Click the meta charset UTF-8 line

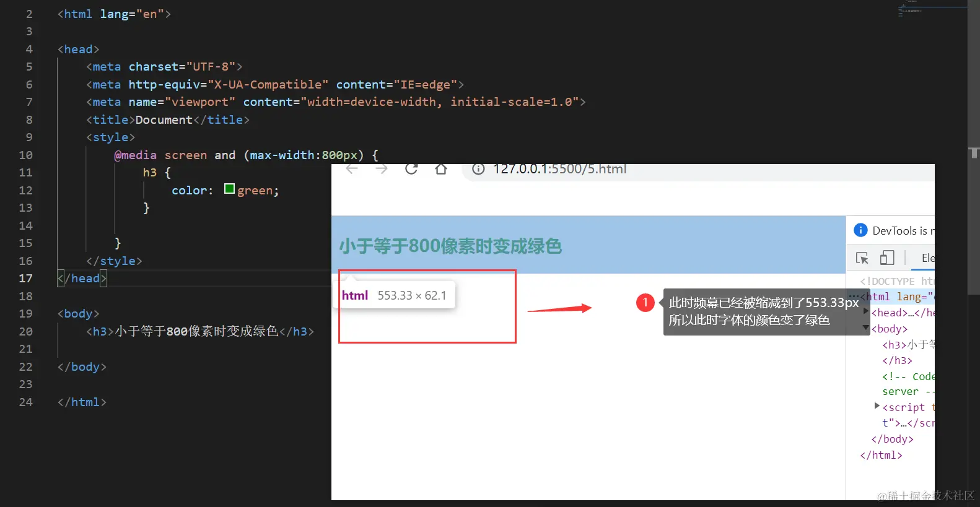(164, 66)
